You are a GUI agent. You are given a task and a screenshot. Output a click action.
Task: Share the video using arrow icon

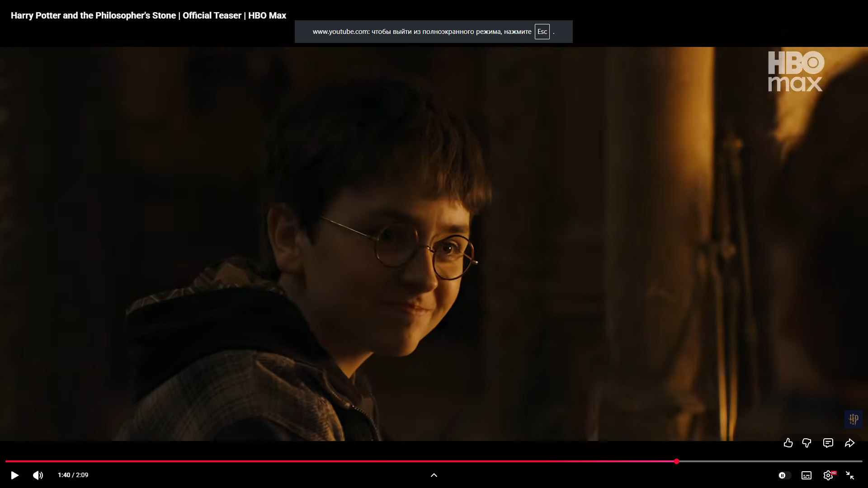click(849, 443)
